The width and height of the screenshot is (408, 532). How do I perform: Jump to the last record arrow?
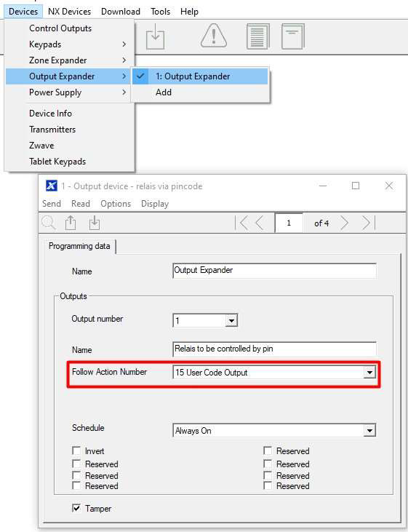pos(368,223)
